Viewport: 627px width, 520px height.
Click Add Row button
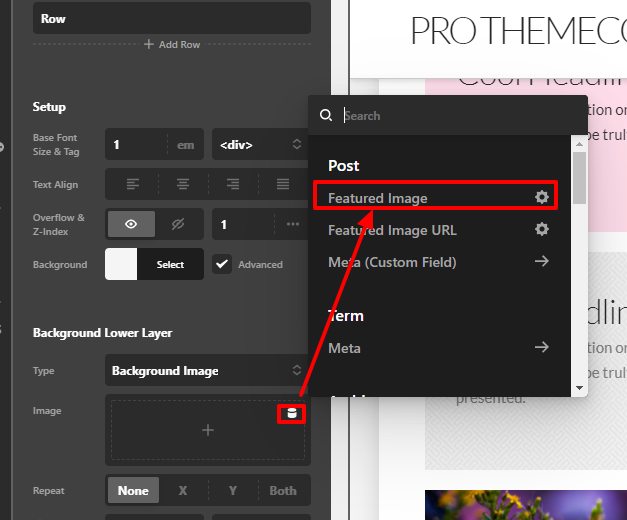(172, 44)
